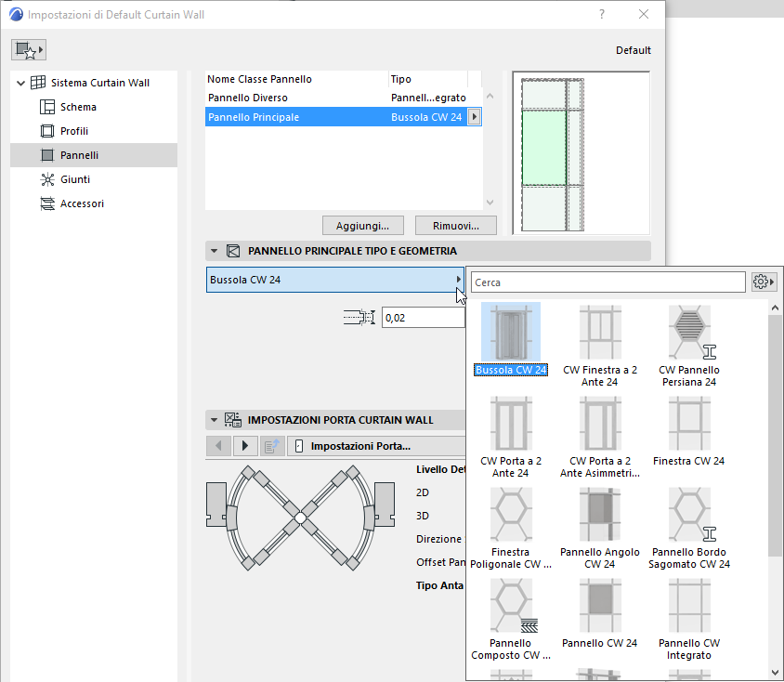Open the Favorites star button
The width and height of the screenshot is (784, 682).
click(x=29, y=50)
